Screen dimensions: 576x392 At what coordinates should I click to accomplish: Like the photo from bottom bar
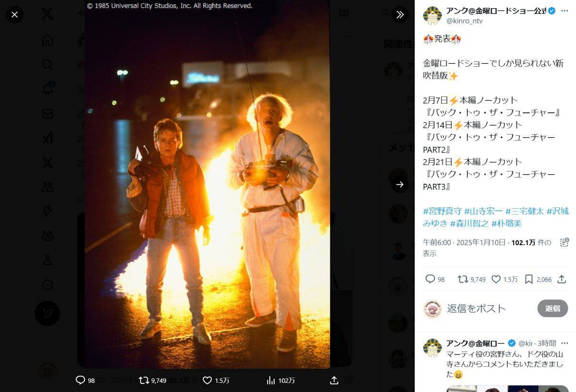207,380
